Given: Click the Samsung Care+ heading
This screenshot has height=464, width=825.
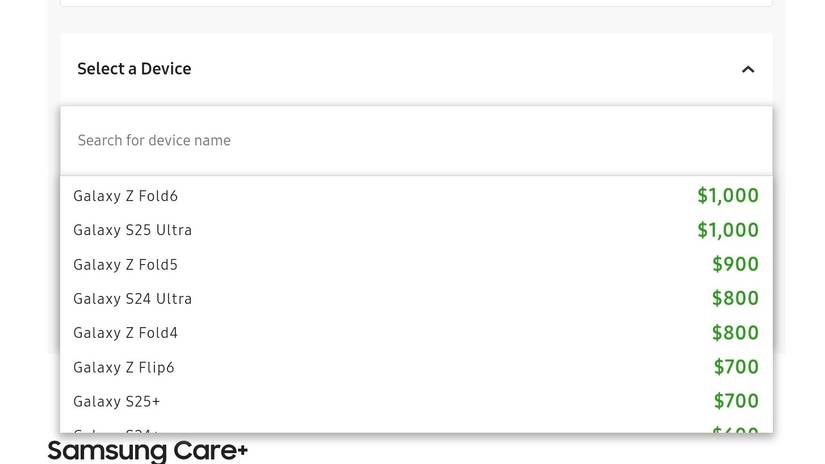Looking at the screenshot, I should pos(148,451).
